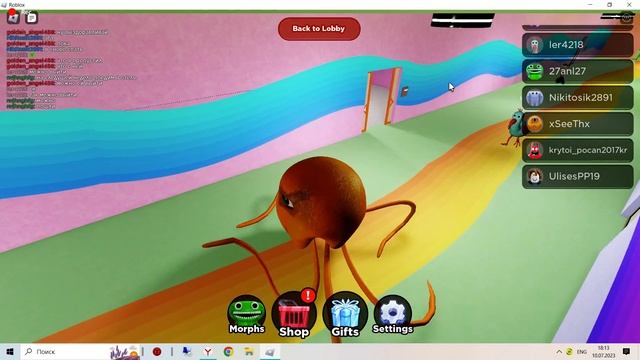Show hidden system tray icons
640x360 pixels.
point(559,351)
